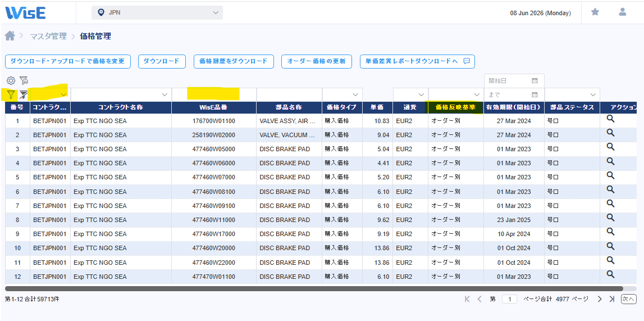Apply the yellow filter funnel icon
Screen dimensions: 644x321
pos(11,94)
